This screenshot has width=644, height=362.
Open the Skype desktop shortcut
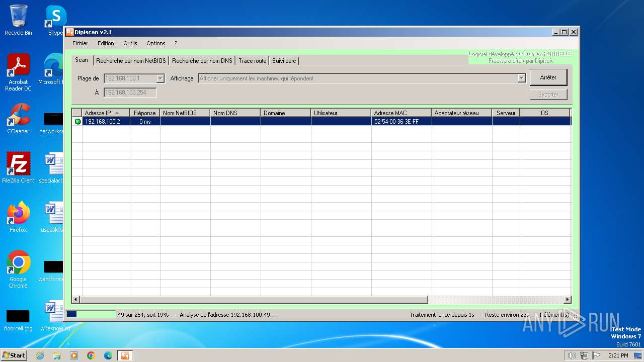click(x=55, y=20)
